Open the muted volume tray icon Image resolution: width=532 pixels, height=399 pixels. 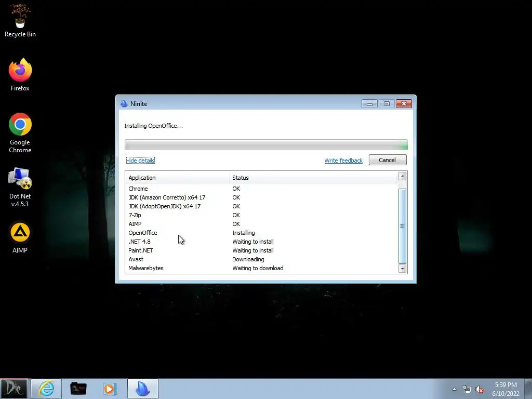coord(480,390)
